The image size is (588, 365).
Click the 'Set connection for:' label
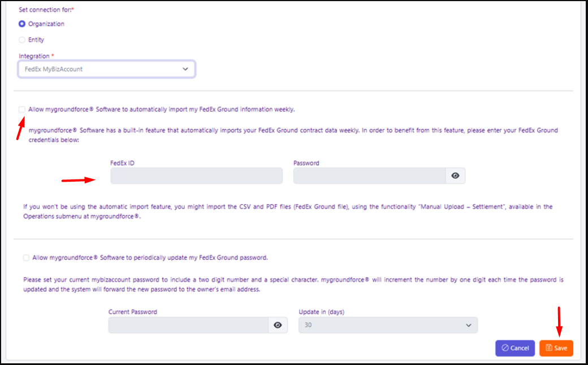(x=46, y=10)
